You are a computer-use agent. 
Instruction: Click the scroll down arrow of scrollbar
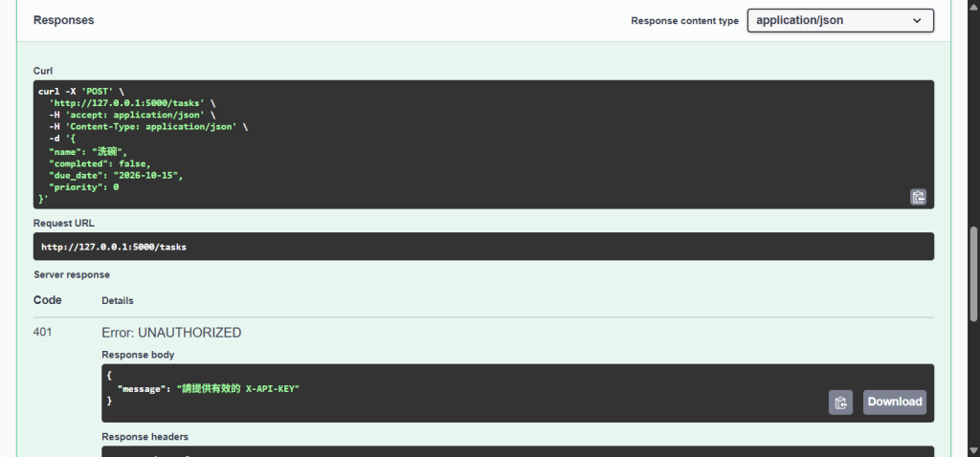[973, 450]
